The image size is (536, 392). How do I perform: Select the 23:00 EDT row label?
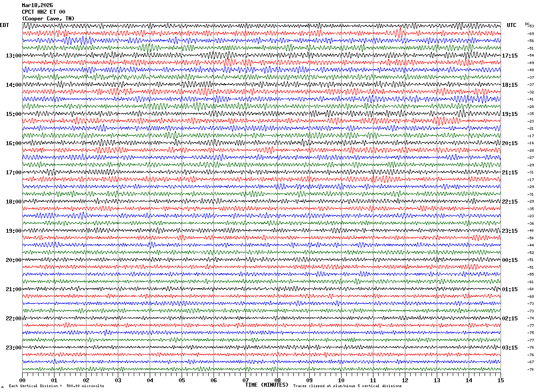13,347
